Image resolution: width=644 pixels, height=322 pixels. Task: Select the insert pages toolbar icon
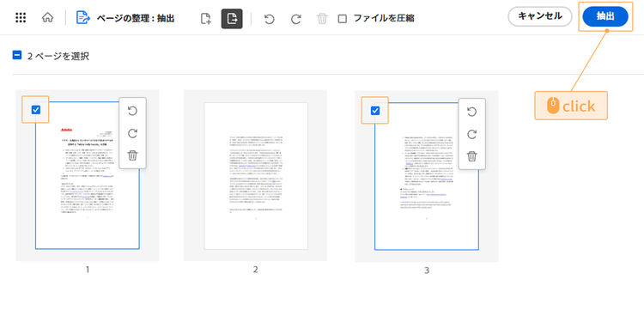(x=206, y=19)
